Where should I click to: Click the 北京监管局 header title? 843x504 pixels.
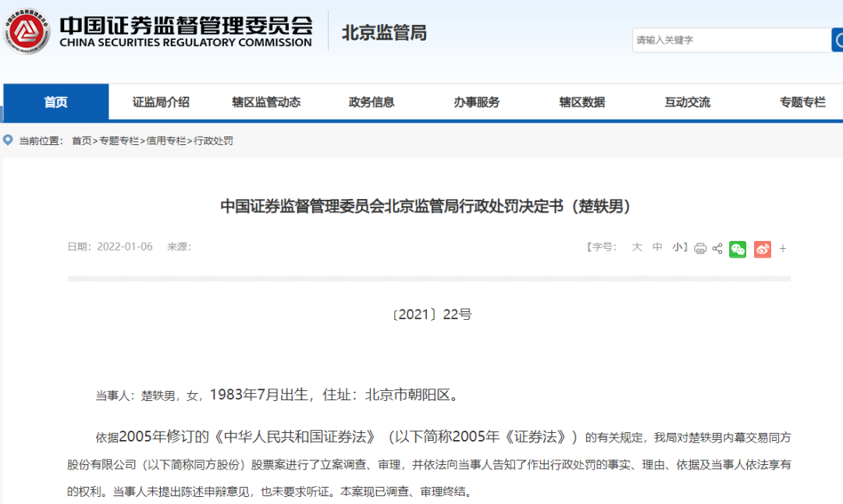coord(384,33)
